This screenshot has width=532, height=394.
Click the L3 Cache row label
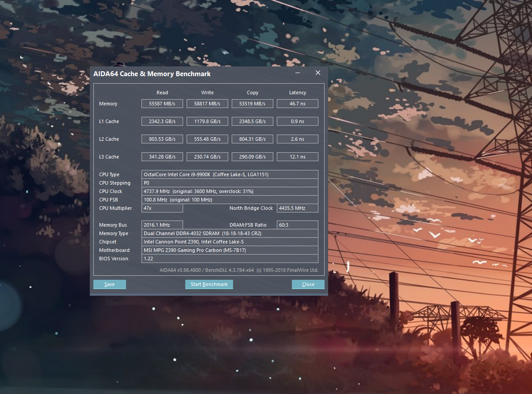tap(109, 157)
